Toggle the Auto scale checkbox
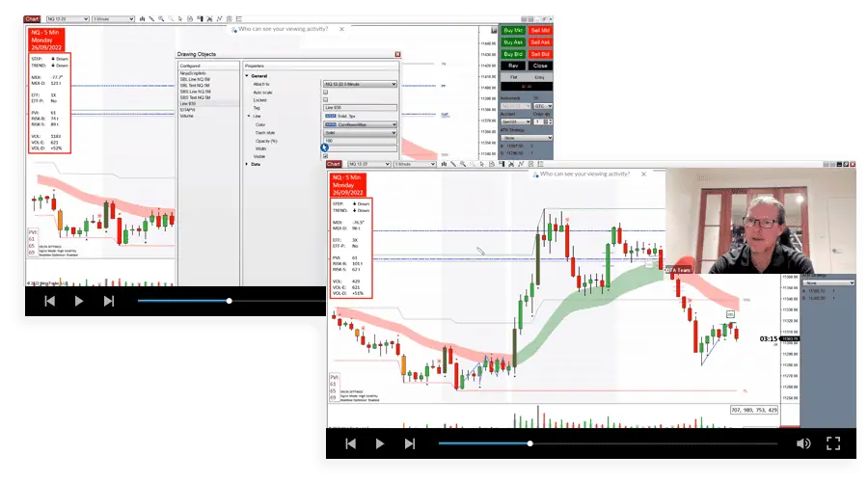Viewport: 868px width, 482px height. click(x=325, y=92)
